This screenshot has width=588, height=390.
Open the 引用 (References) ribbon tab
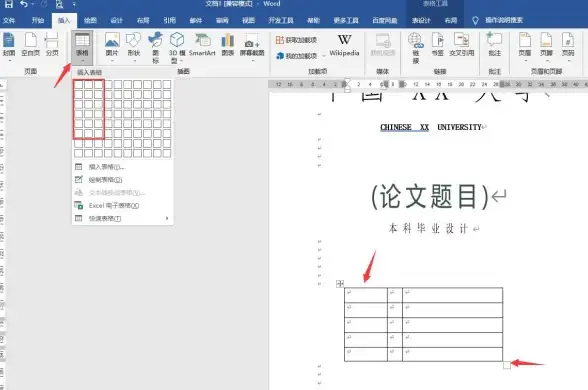(x=170, y=20)
